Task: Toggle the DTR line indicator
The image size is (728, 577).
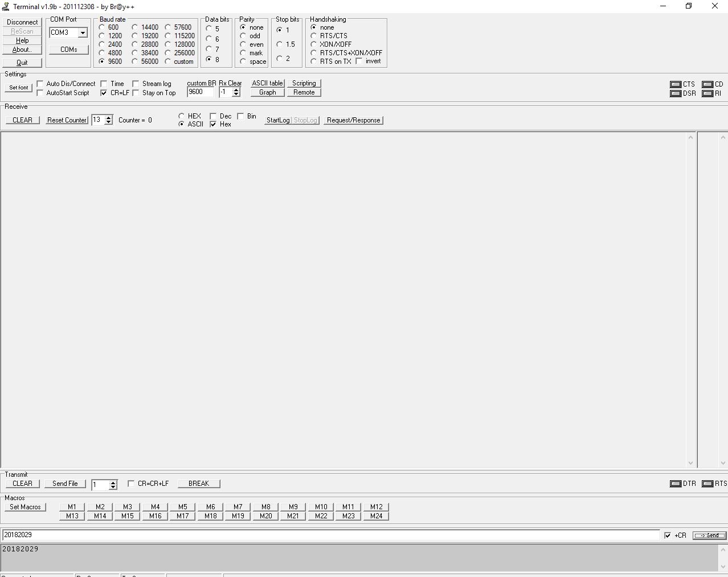Action: click(x=676, y=484)
